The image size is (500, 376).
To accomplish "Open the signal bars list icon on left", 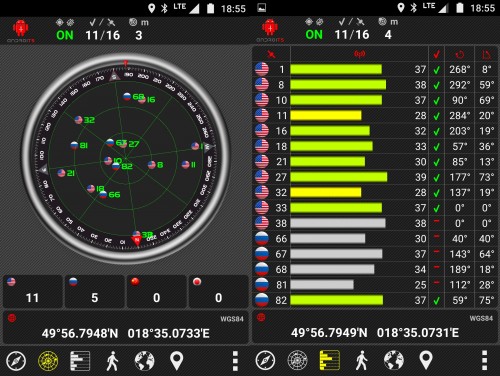I will pyautogui.click(x=80, y=361).
